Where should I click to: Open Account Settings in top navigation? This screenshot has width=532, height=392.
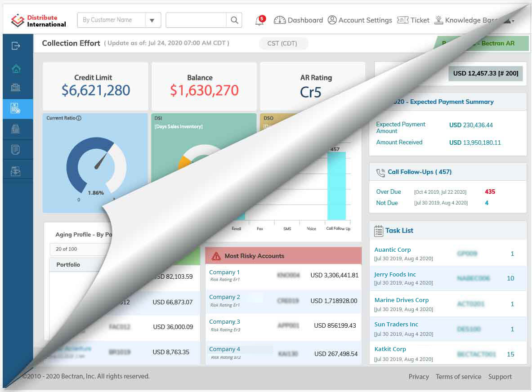pyautogui.click(x=365, y=20)
